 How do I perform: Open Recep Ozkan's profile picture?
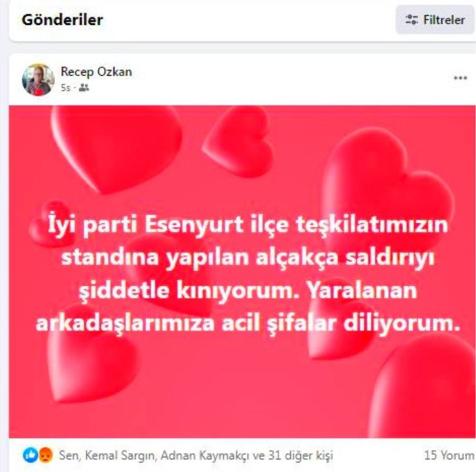[38, 80]
